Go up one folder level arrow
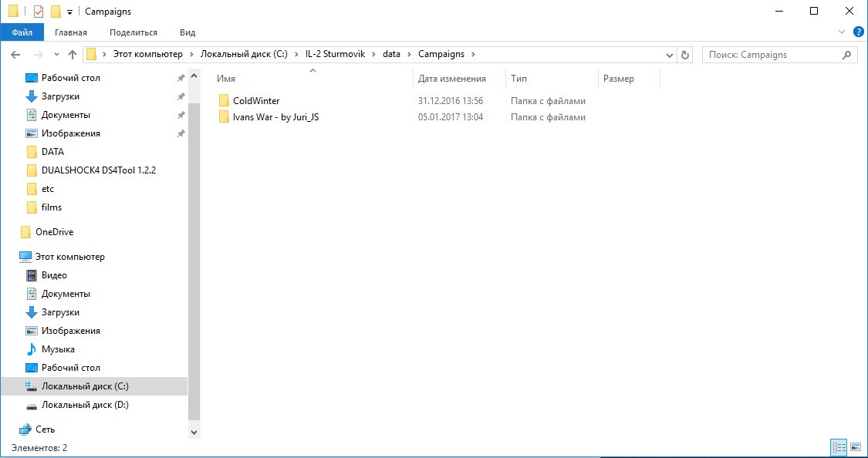 tap(73, 55)
